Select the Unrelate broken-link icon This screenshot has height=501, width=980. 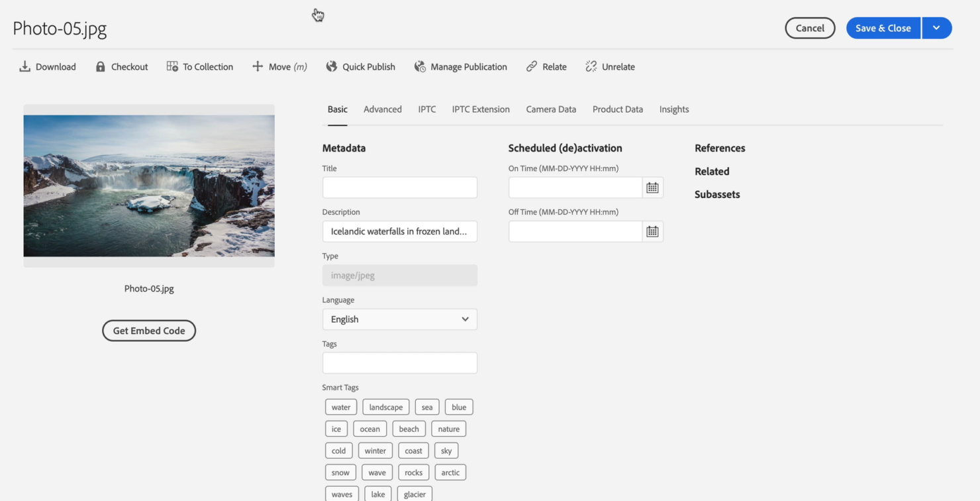(x=590, y=66)
